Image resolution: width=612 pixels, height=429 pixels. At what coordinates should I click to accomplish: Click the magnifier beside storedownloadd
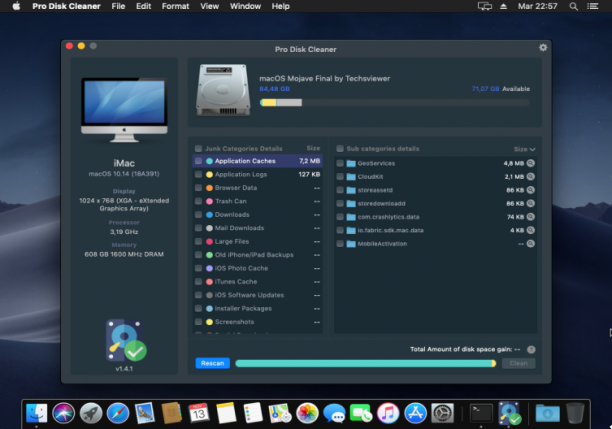tap(530, 203)
